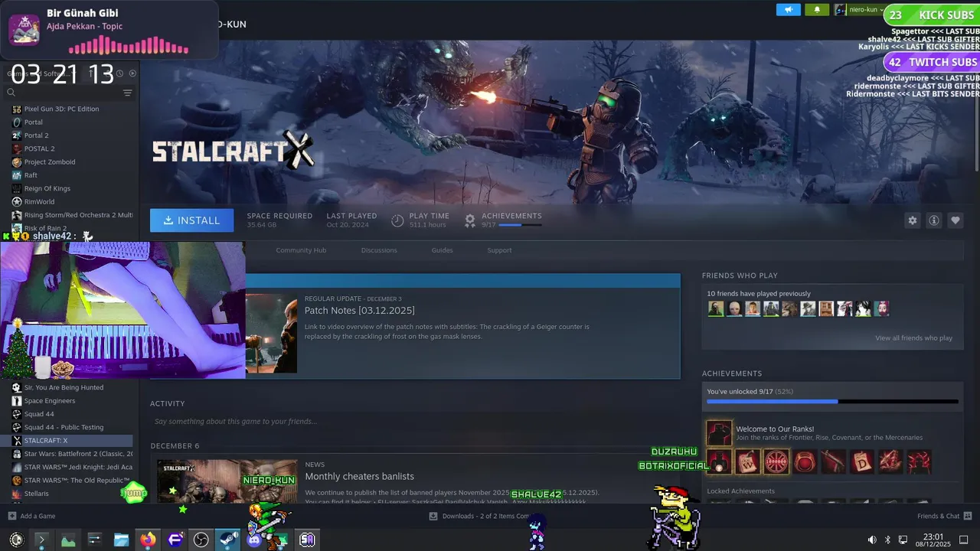
Task: Select the red ring achievement icon
Action: pos(805,461)
